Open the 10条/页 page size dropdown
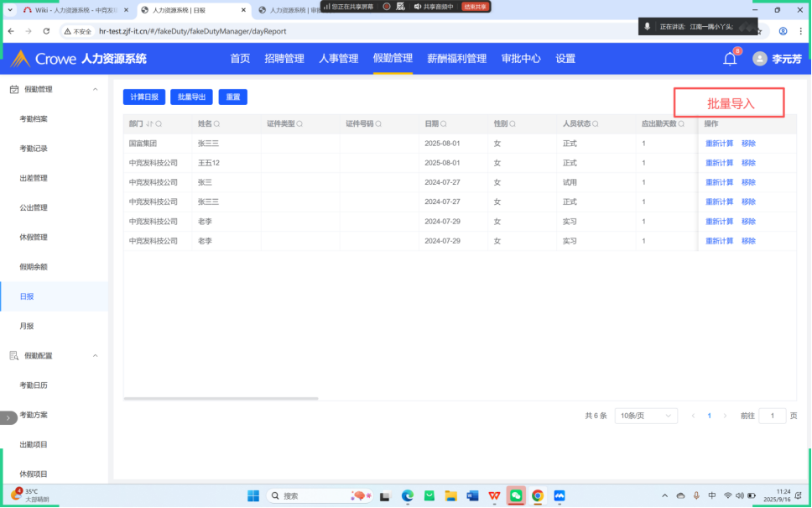This screenshot has width=812, height=508. pyautogui.click(x=646, y=416)
